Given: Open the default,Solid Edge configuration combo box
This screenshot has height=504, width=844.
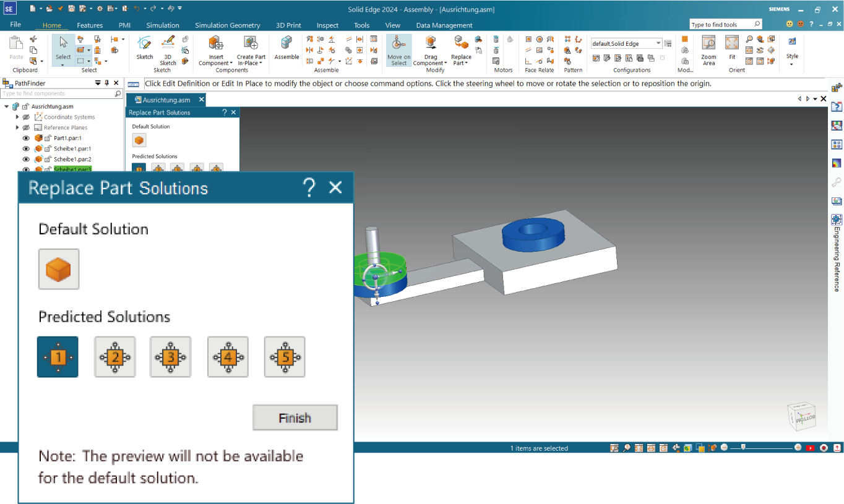Looking at the screenshot, I should (626, 43).
